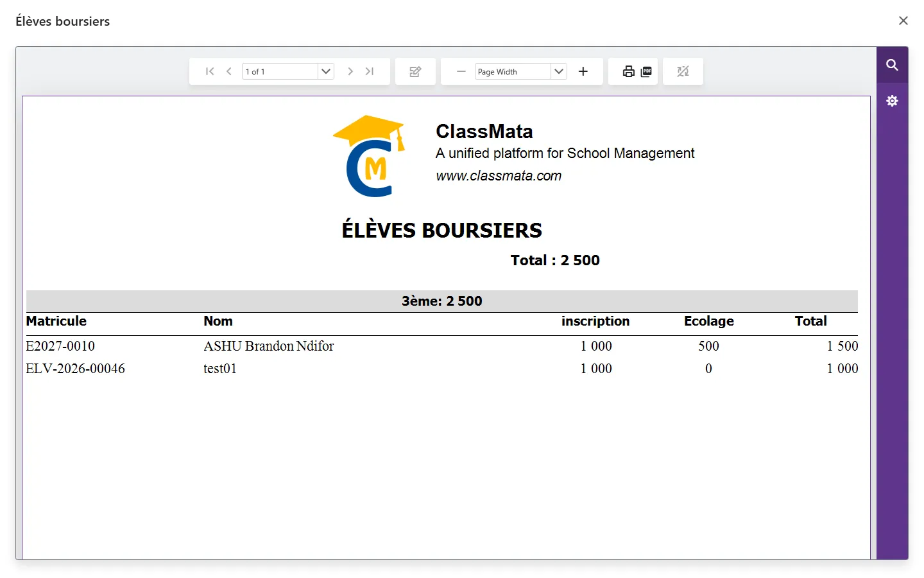Go to next page arrow
This screenshot has width=924, height=578.
[x=350, y=71]
